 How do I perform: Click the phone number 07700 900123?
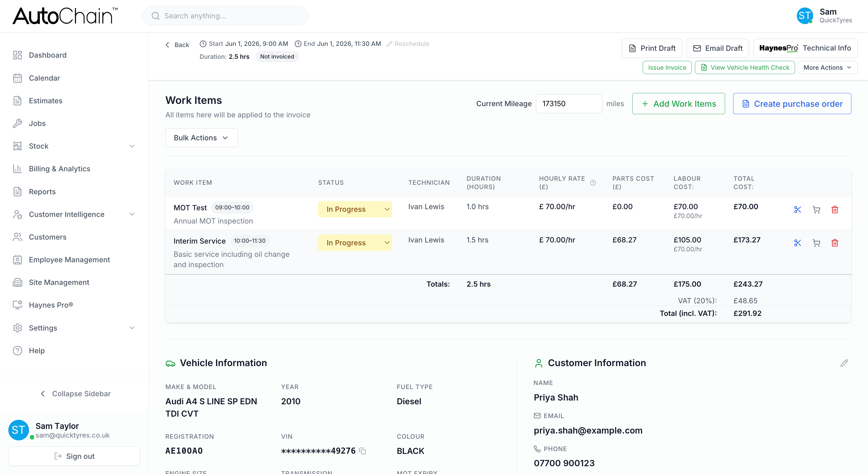tap(564, 463)
